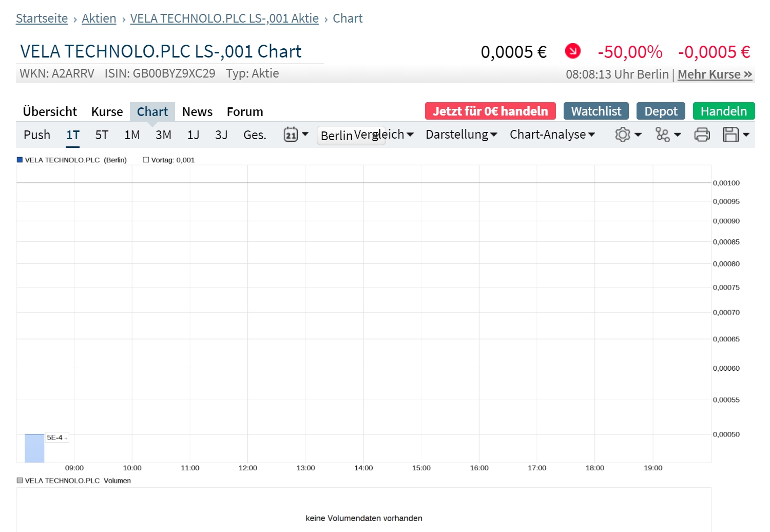Expand the arrow beside the save icon

point(746,135)
